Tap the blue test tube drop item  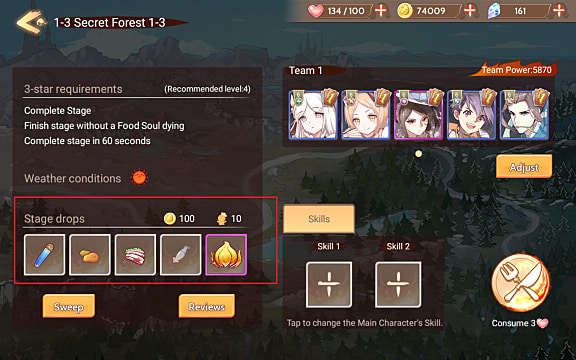click(x=44, y=255)
